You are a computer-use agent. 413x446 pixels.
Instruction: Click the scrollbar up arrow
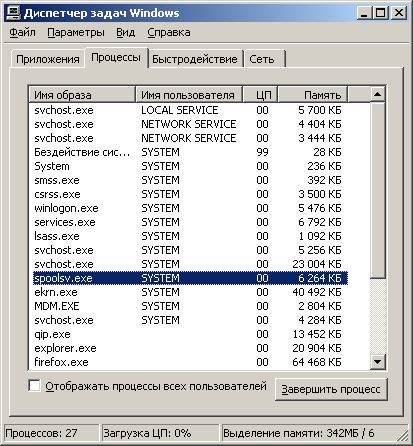(378, 94)
